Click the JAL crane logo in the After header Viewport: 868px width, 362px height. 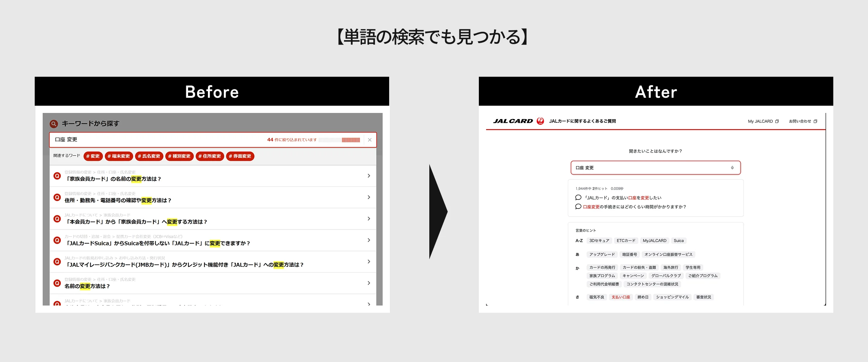[x=540, y=121]
